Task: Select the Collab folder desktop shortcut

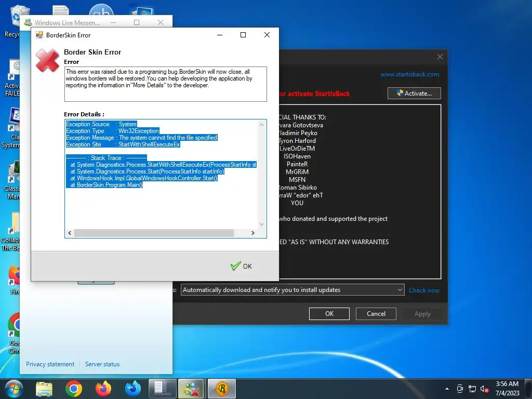Action: (11, 232)
